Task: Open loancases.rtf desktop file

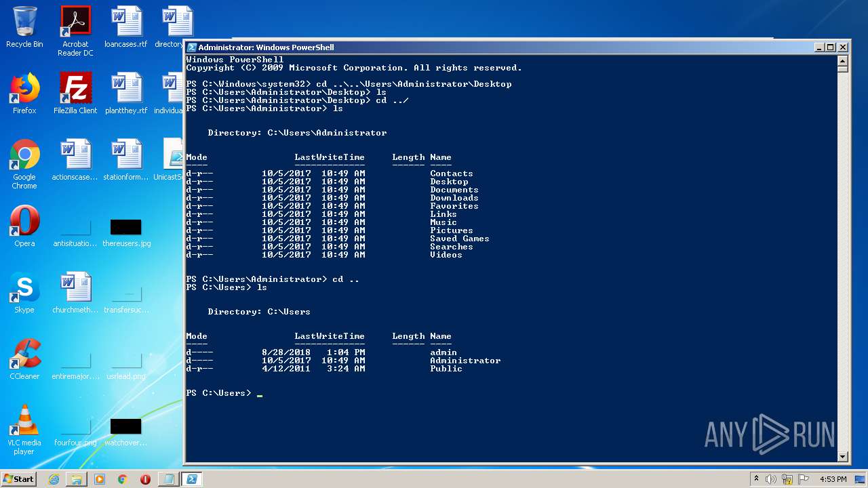Action: coord(126,27)
